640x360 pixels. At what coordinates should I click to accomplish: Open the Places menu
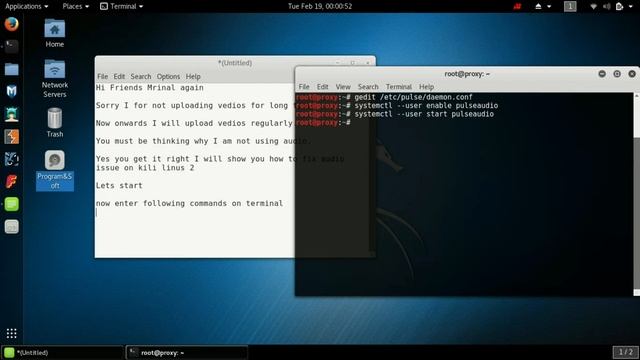(x=76, y=6)
